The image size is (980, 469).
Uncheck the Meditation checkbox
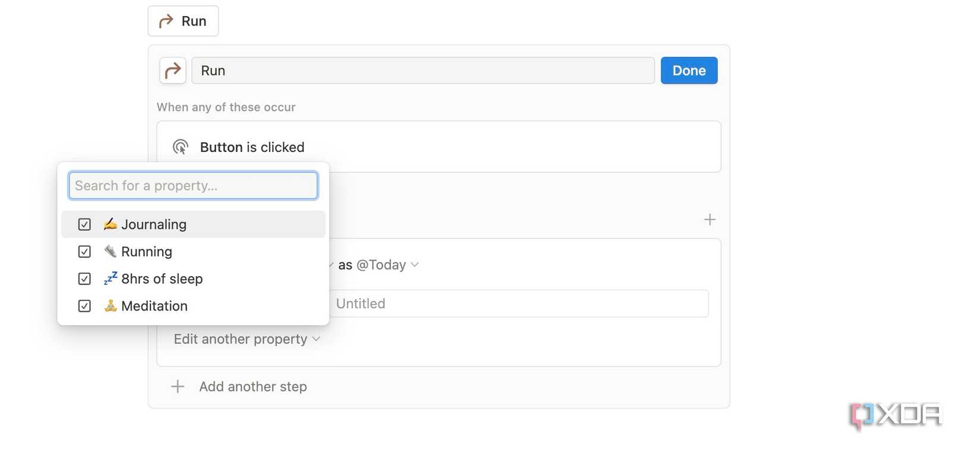pyautogui.click(x=84, y=306)
